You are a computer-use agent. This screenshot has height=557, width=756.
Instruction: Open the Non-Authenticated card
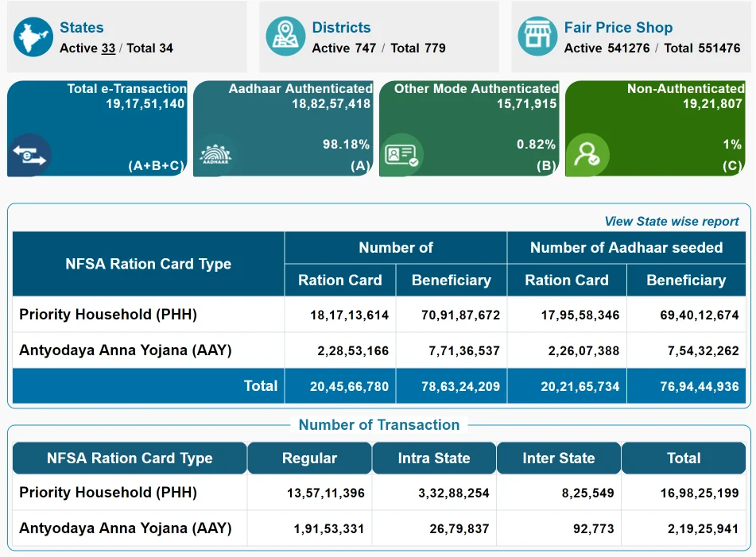[655, 129]
